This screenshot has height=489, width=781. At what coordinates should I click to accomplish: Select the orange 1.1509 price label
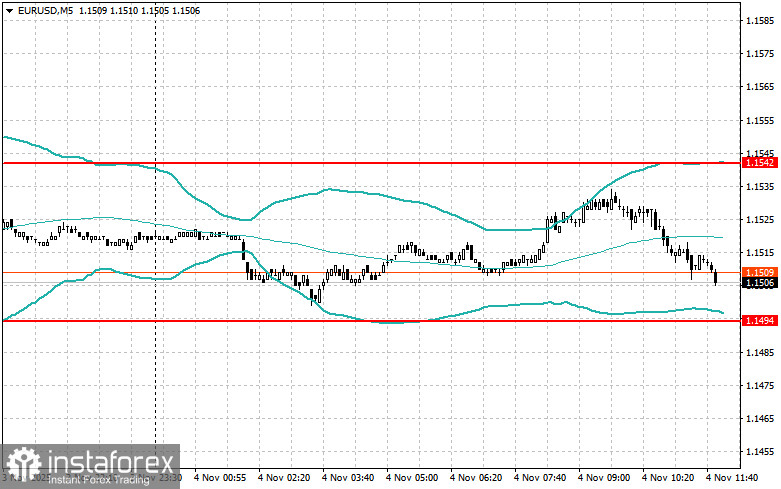[760, 272]
